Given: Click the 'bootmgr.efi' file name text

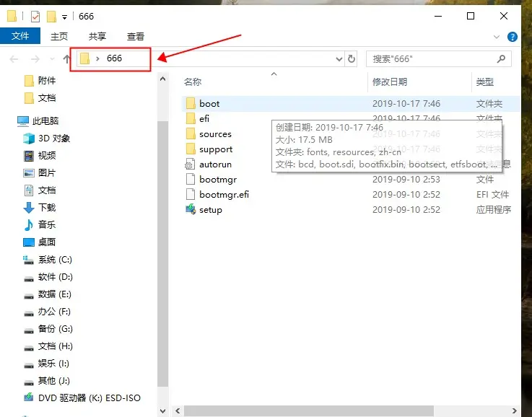Looking at the screenshot, I should [x=224, y=195].
